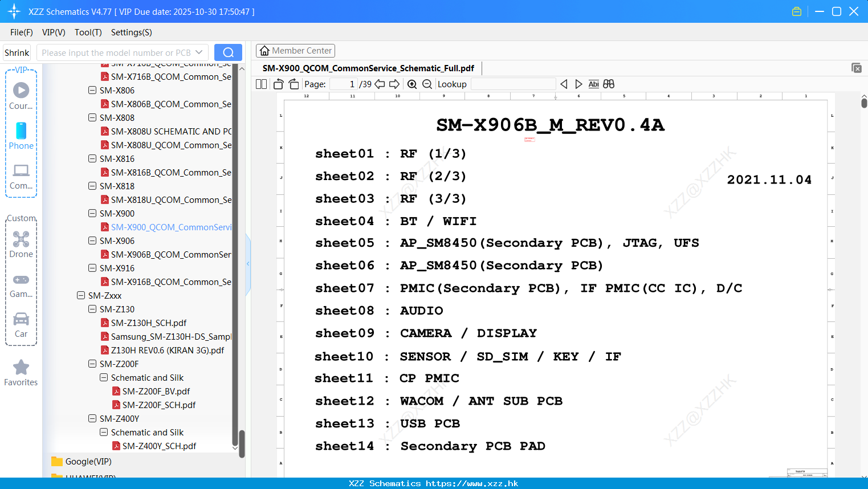Find previous lookup result triangle
Image resolution: width=868 pixels, height=489 pixels.
(x=564, y=84)
